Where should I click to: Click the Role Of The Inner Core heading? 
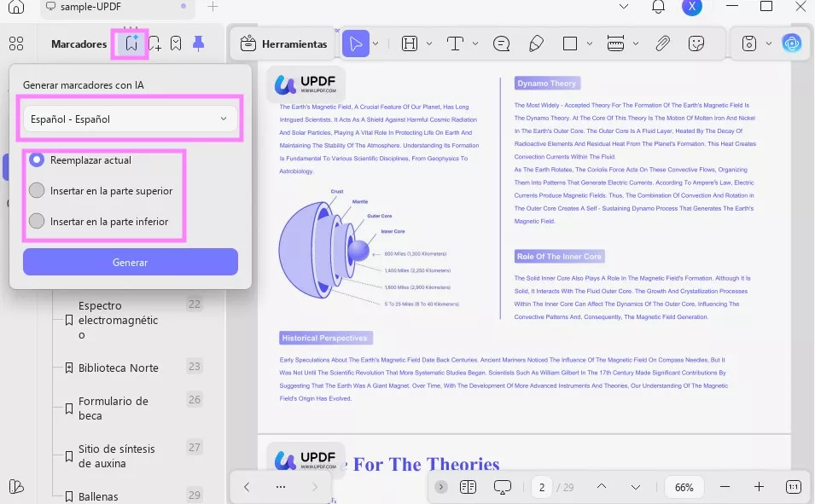tap(559, 256)
